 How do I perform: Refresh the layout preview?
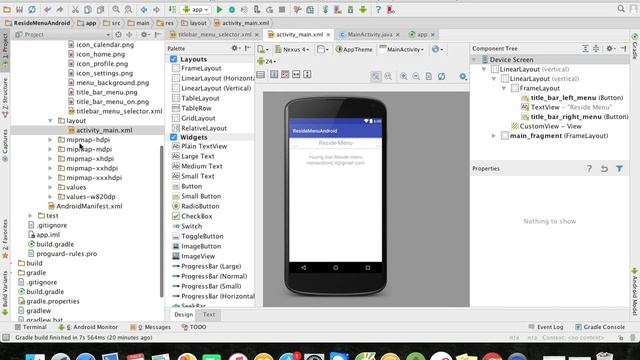pos(441,76)
